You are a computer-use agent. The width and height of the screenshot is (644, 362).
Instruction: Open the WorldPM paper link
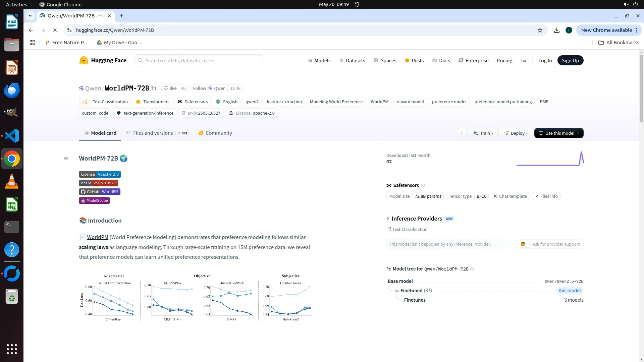98,237
